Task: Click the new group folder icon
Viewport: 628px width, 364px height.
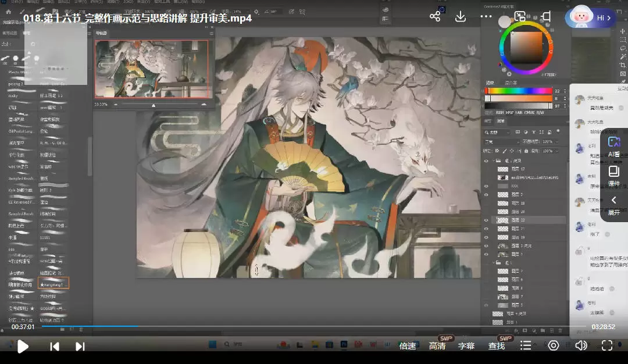Action: pos(543,331)
